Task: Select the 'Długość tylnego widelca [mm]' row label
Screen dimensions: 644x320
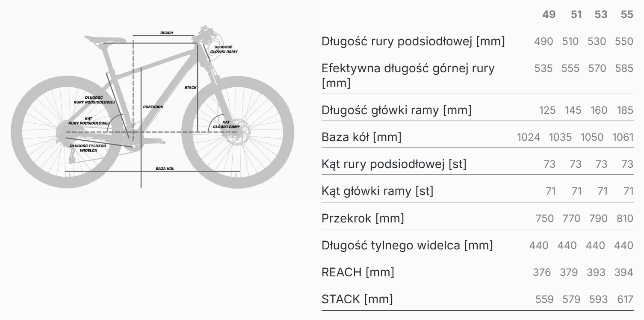Action: click(407, 246)
